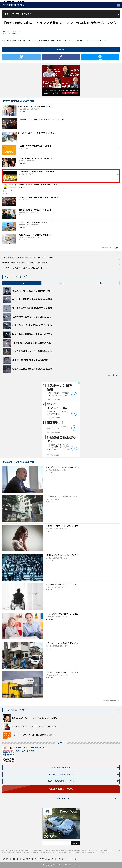Click the crowd crossing article thumbnail

(x=23, y=567)
